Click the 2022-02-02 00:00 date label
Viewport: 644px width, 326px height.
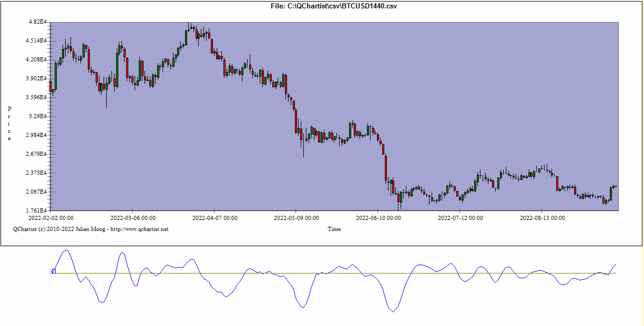tap(50, 217)
